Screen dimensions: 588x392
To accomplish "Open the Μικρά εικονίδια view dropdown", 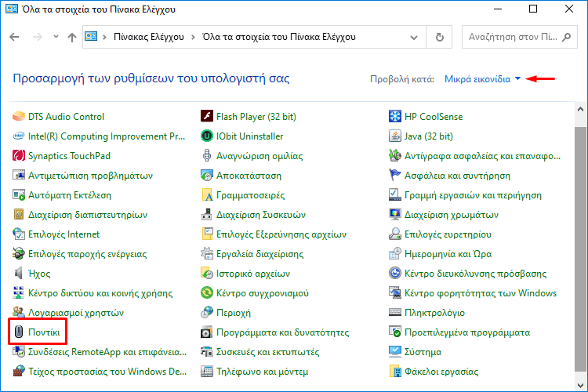I will click(483, 79).
